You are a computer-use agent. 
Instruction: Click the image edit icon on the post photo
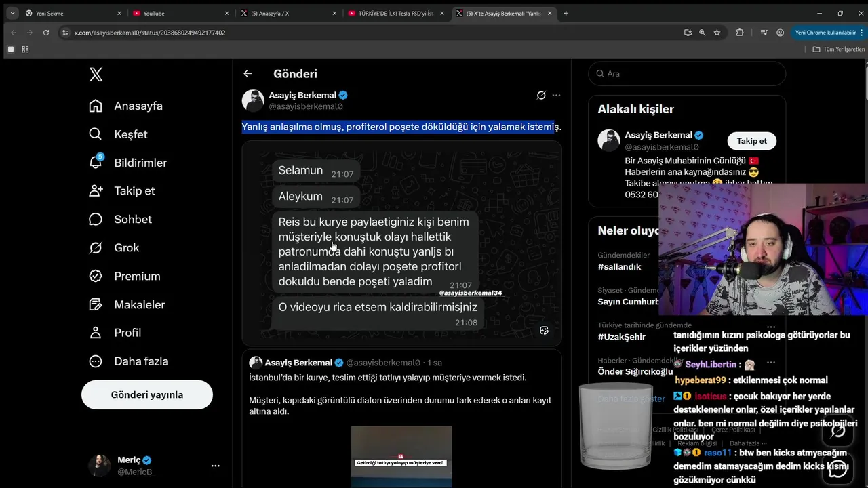click(x=544, y=330)
